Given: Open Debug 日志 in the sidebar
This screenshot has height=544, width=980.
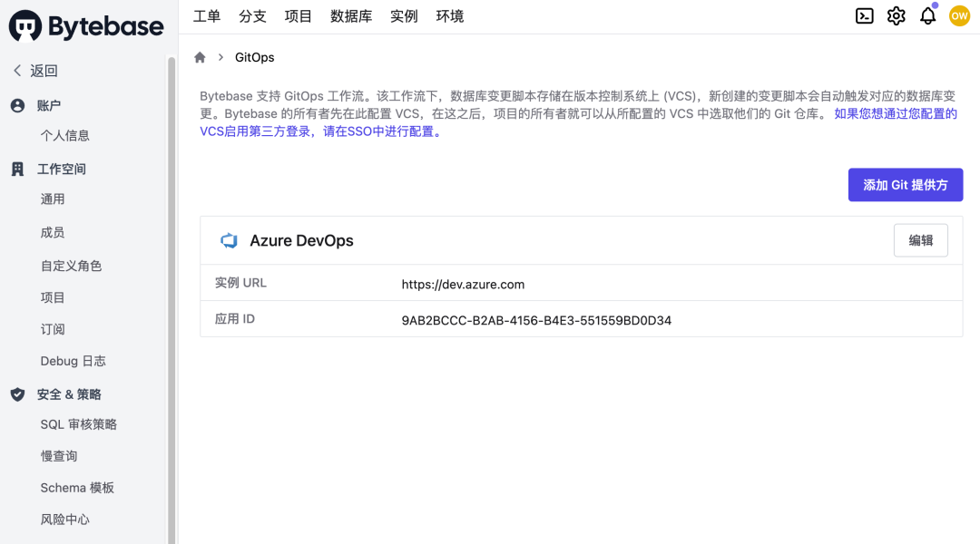Looking at the screenshot, I should (x=73, y=361).
